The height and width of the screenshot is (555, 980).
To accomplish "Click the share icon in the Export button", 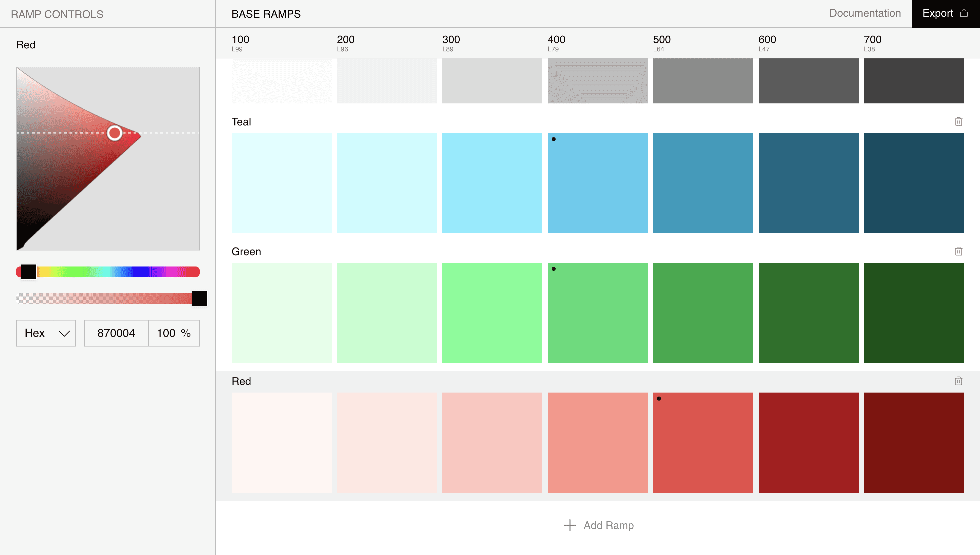I will click(x=964, y=13).
